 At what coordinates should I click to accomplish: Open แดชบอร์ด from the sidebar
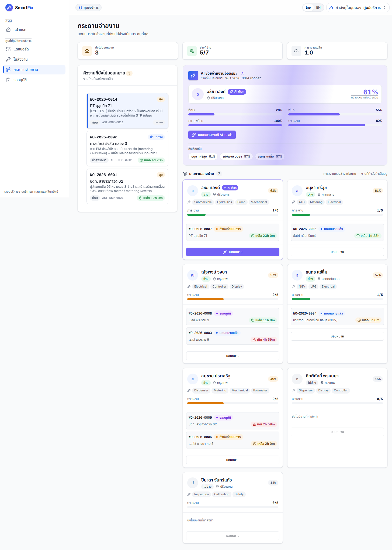34,49
